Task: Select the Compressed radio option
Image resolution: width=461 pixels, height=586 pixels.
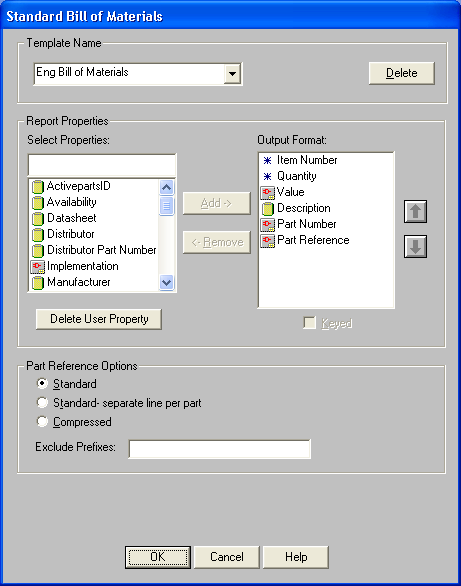Action: (42, 422)
